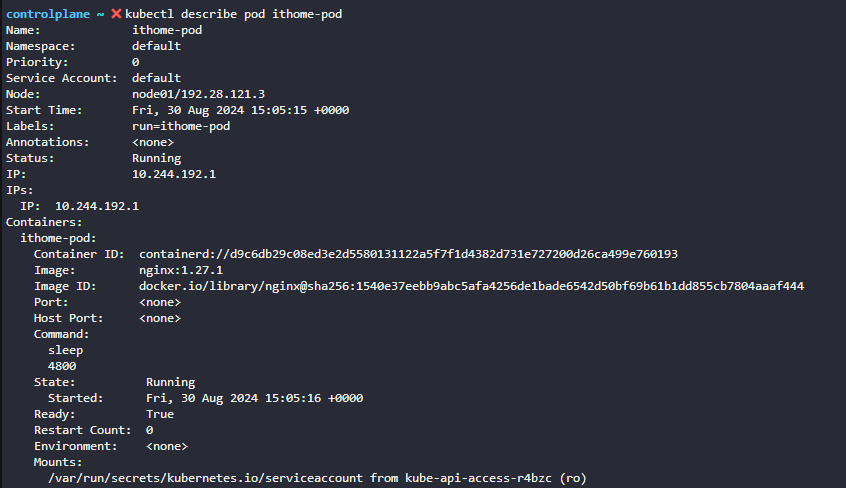Click the kube-api-access-r4bzc volume name
The height and width of the screenshot is (488, 846).
coord(479,478)
